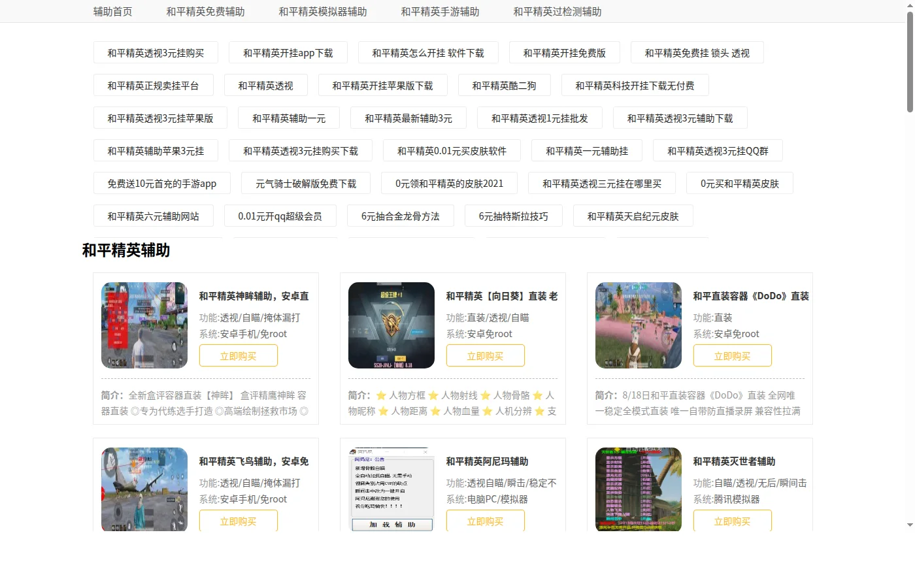
Task: Click thumbnail of 和平精英神眸辅助 product
Action: pos(144,325)
